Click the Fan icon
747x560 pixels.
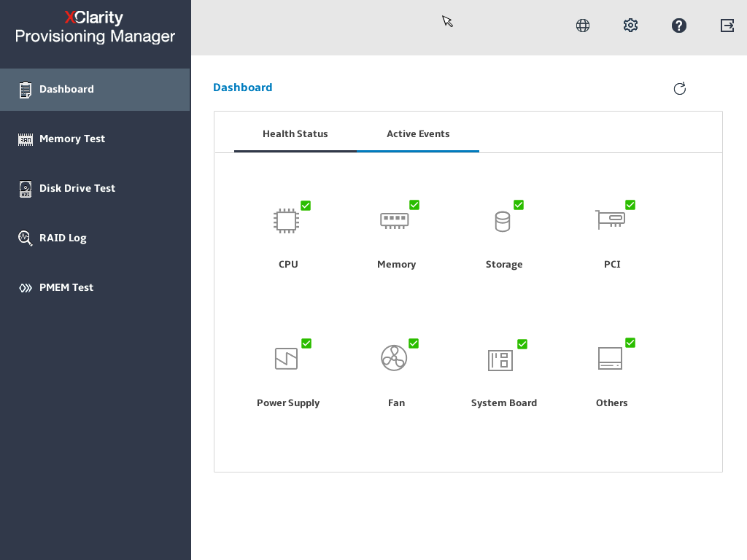coord(394,358)
